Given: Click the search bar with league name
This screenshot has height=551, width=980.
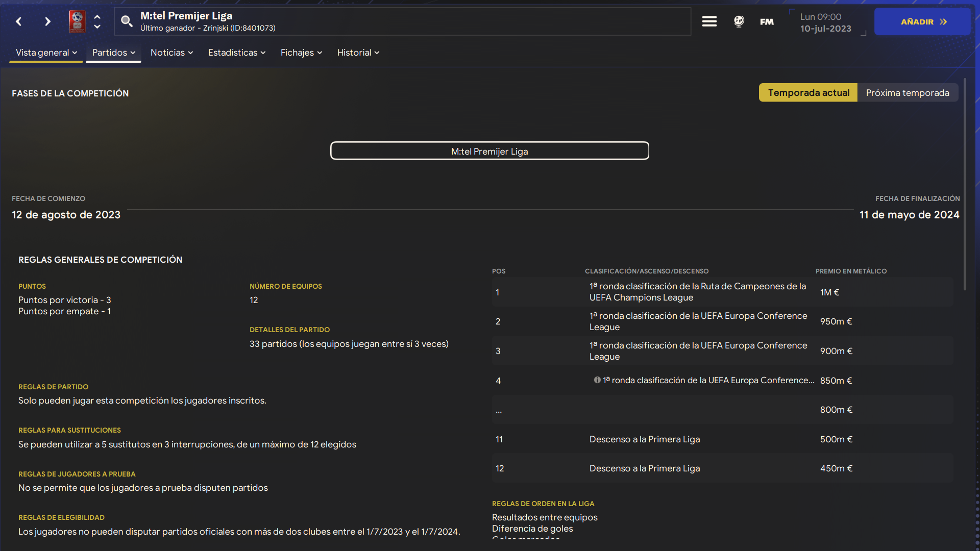Looking at the screenshot, I should click(403, 21).
